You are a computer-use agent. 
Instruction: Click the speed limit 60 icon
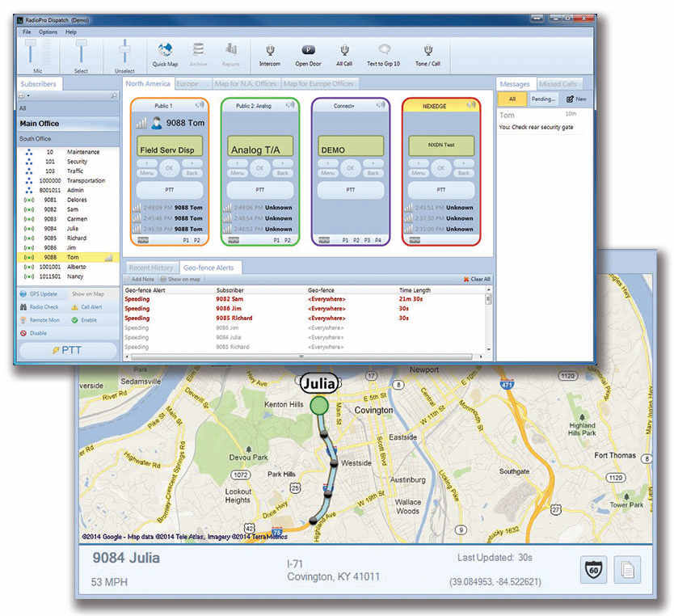pyautogui.click(x=594, y=569)
